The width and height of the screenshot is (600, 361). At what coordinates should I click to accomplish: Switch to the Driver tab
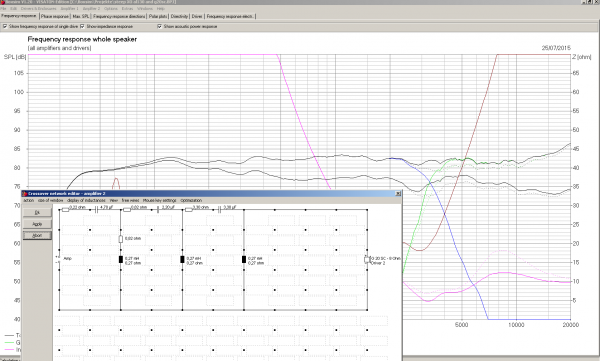197,16
